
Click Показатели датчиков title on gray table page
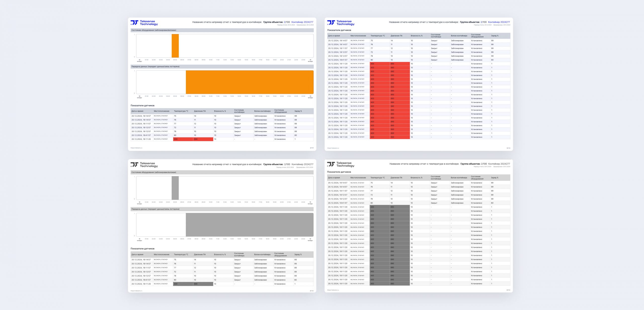(339, 172)
